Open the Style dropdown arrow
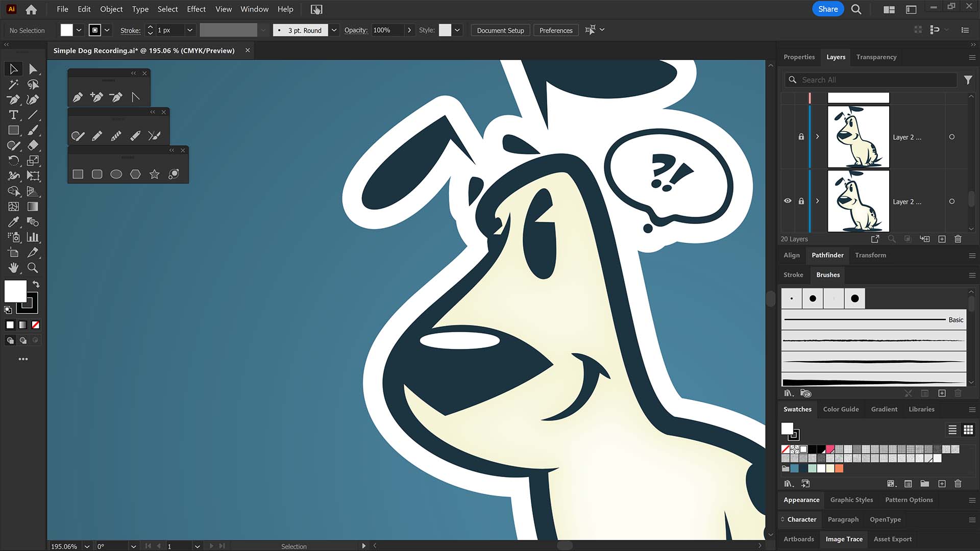Screen dimensions: 980x551 pyautogui.click(x=457, y=30)
